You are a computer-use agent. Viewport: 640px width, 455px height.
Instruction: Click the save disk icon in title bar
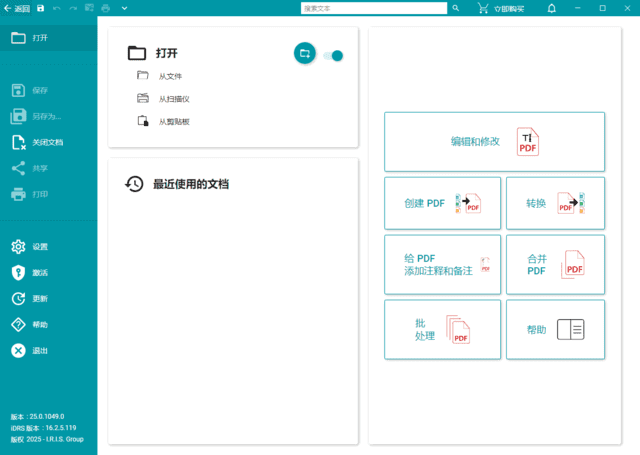click(x=40, y=8)
